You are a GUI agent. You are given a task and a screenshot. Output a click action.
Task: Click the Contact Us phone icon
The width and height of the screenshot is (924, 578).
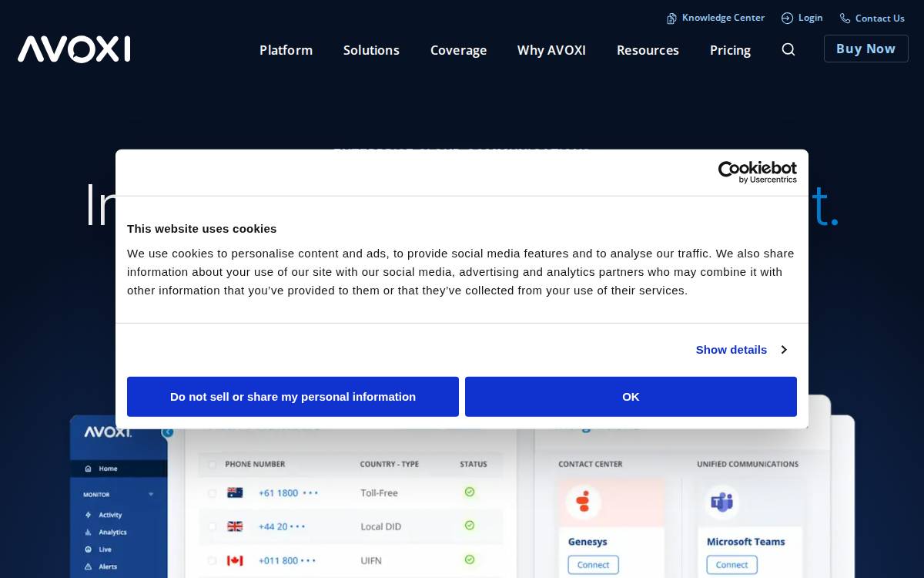(845, 18)
